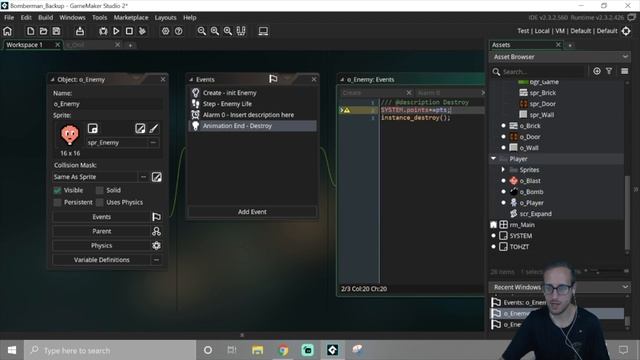Add a new workspace tab
The height and width of the screenshot is (360, 640).
(x=130, y=45)
